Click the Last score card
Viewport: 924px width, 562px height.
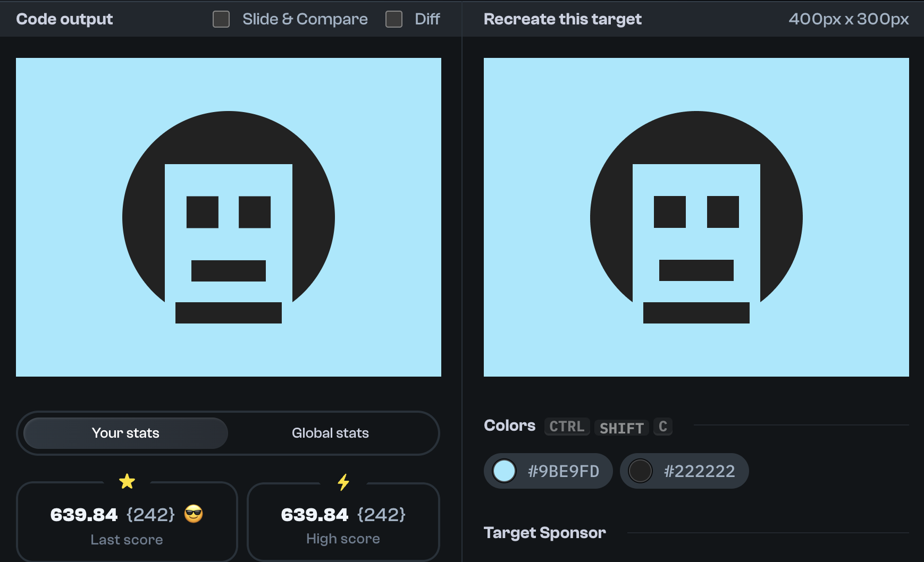coord(127,522)
